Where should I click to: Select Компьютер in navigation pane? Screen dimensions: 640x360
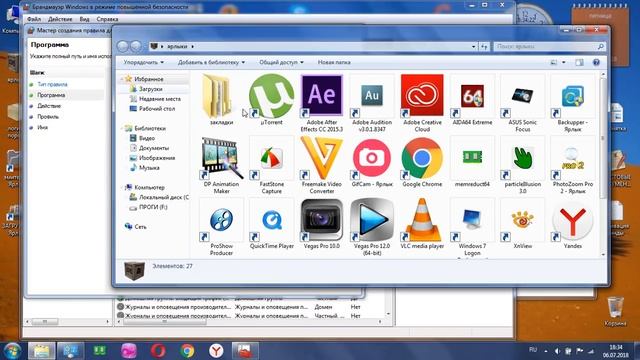(149, 187)
